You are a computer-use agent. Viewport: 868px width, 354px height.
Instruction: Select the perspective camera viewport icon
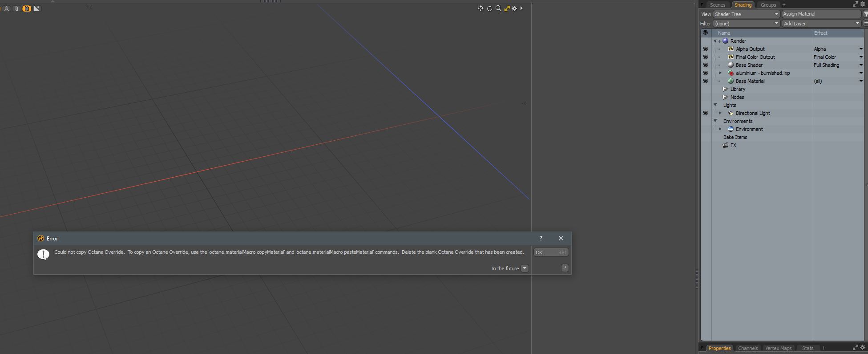point(7,8)
